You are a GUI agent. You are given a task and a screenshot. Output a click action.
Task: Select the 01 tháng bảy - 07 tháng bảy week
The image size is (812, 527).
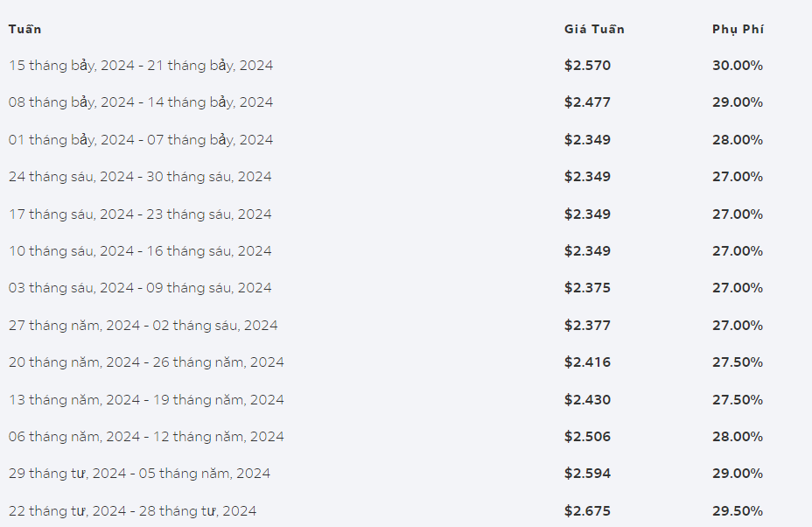tap(141, 140)
